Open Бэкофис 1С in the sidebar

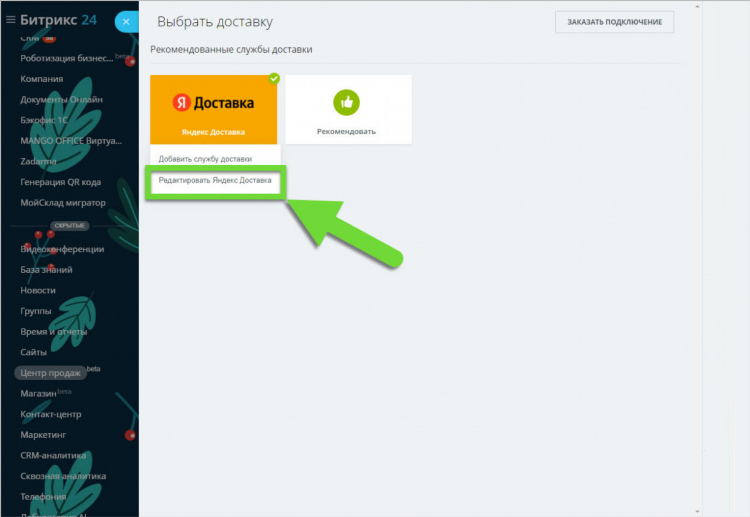click(x=44, y=120)
